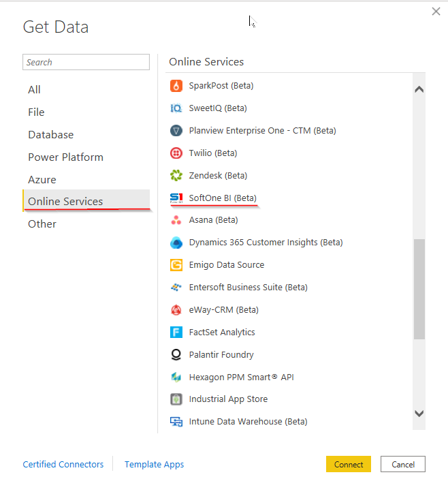Choose Dynamics 365 Customer Insights (Beta)
Screen dimensions: 448x494
[x=266, y=243]
